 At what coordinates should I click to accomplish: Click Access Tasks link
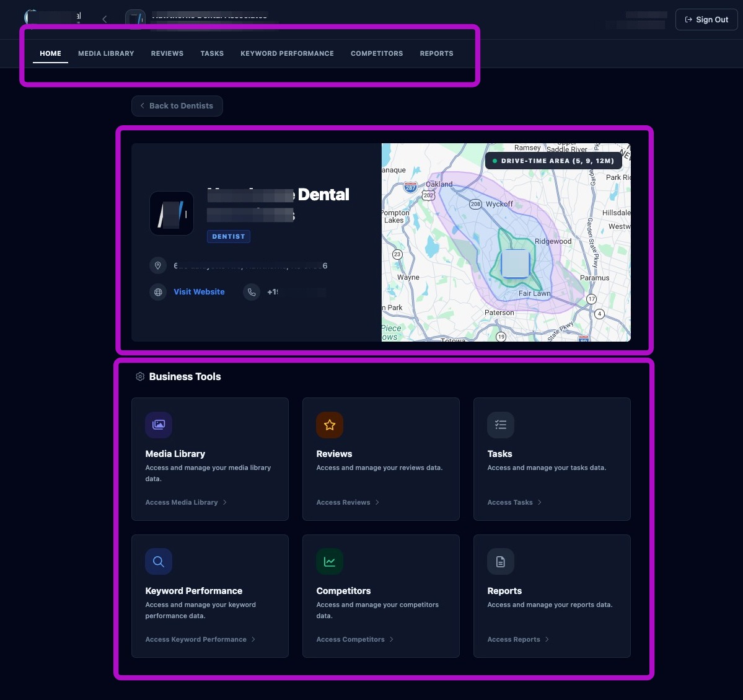click(514, 502)
